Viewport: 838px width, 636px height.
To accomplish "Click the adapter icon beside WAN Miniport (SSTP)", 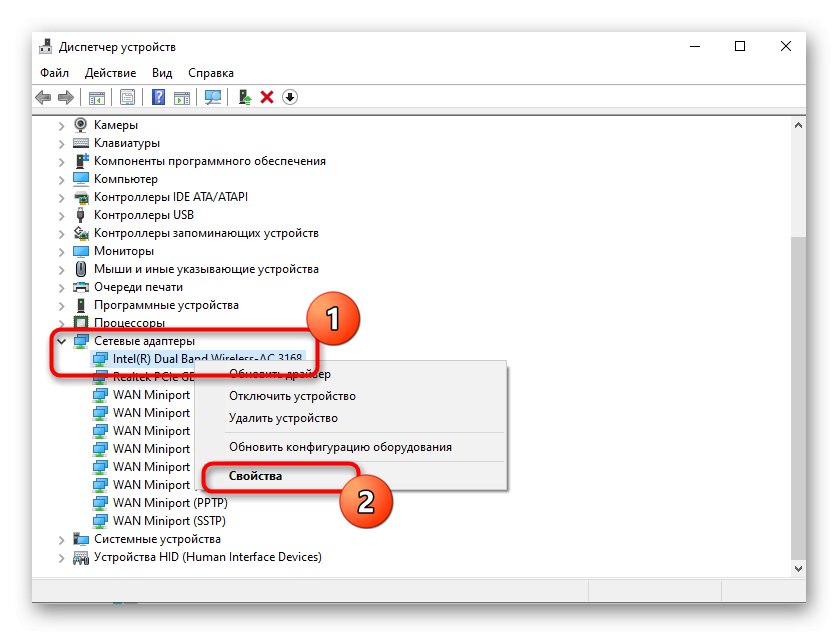I will (x=100, y=521).
